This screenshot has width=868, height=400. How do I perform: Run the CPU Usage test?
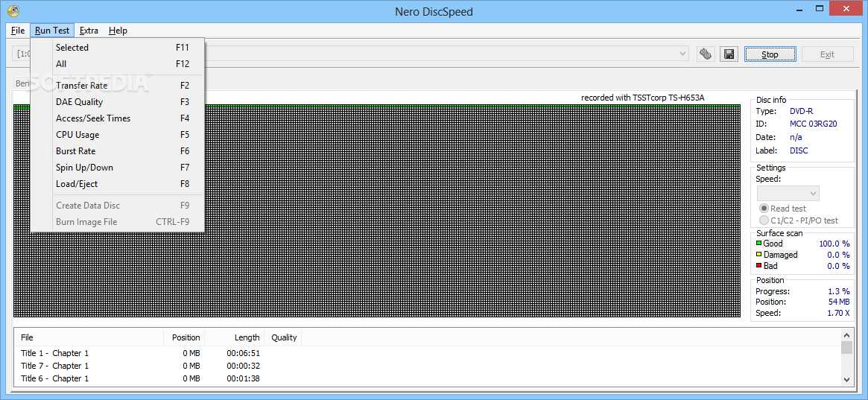(x=118, y=134)
